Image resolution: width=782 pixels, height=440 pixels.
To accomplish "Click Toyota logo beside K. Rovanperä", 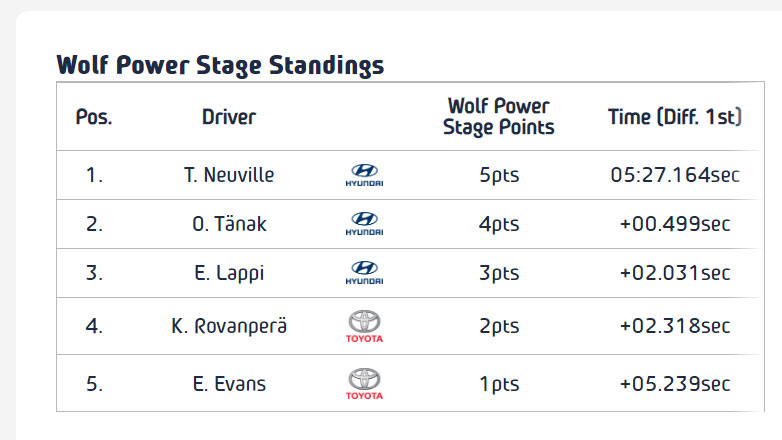I will click(363, 327).
